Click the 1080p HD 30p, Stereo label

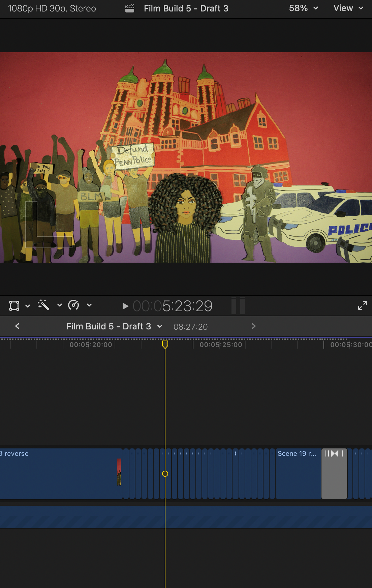(x=52, y=8)
